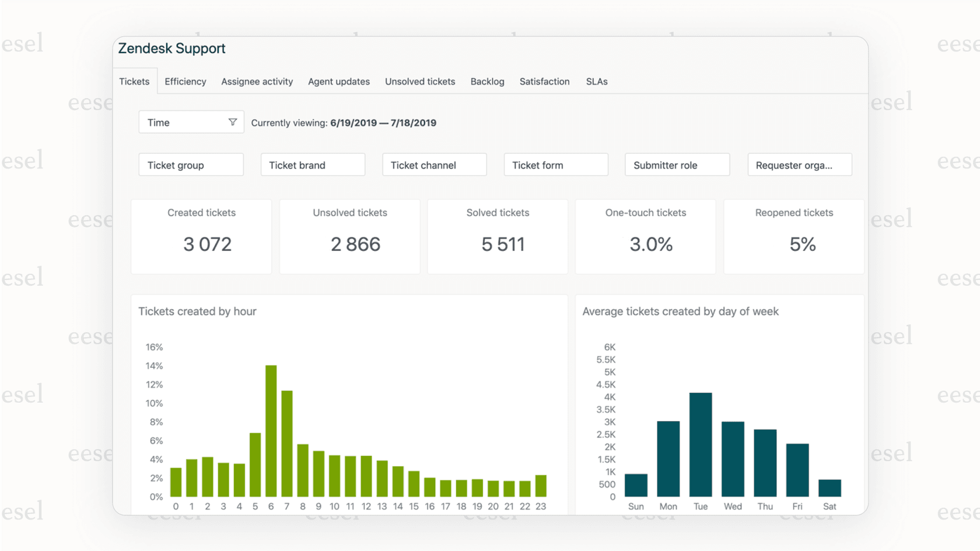This screenshot has height=551, width=980.
Task: Open the Ticket form filter
Action: tap(555, 164)
